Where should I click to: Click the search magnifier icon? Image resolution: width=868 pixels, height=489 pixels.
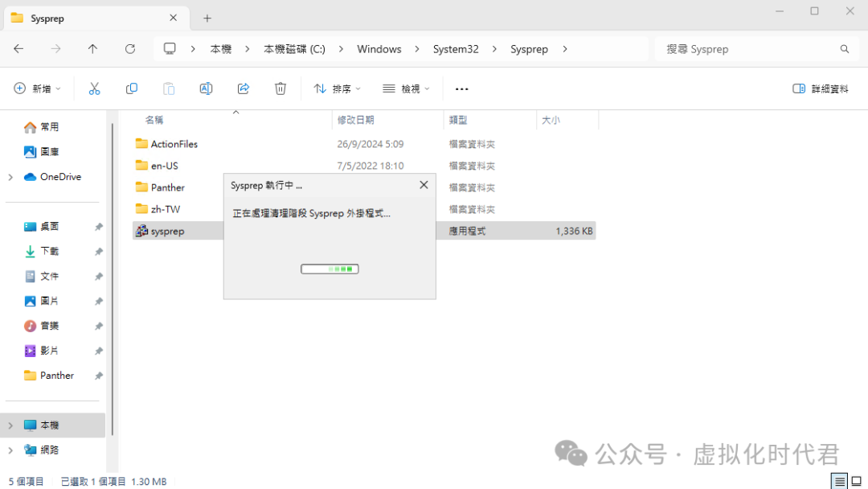844,49
